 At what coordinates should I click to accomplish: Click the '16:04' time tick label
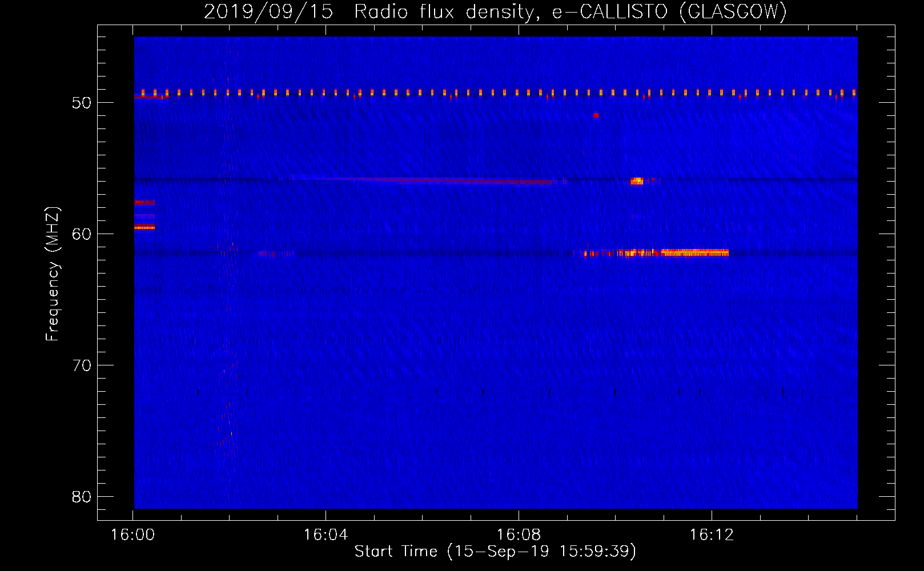point(326,534)
